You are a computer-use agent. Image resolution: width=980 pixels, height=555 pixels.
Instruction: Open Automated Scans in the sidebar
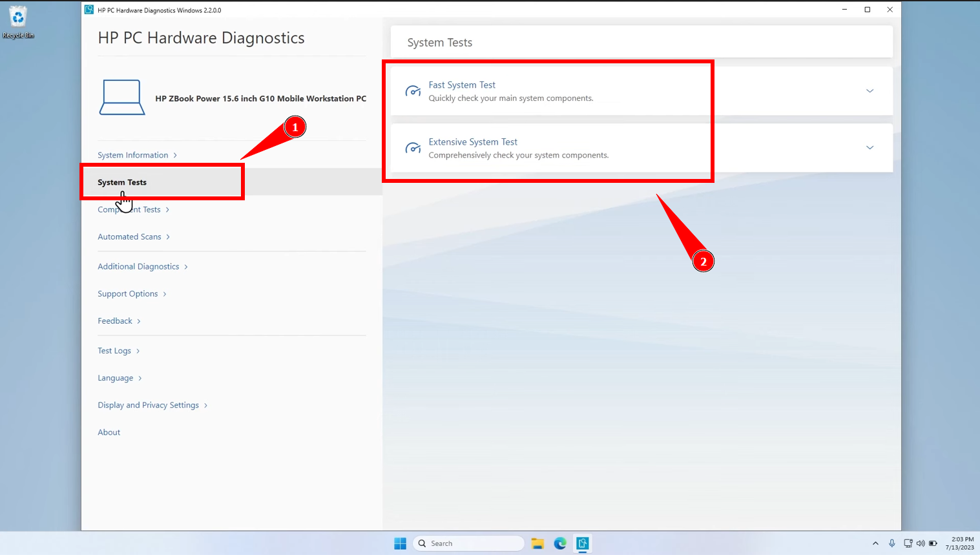pos(129,236)
